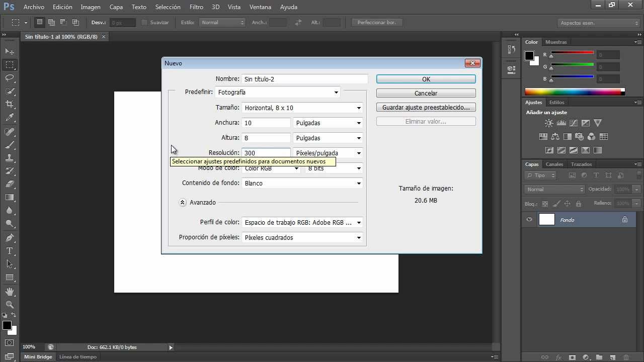Select the Crop tool
The image size is (644, 362).
click(10, 104)
